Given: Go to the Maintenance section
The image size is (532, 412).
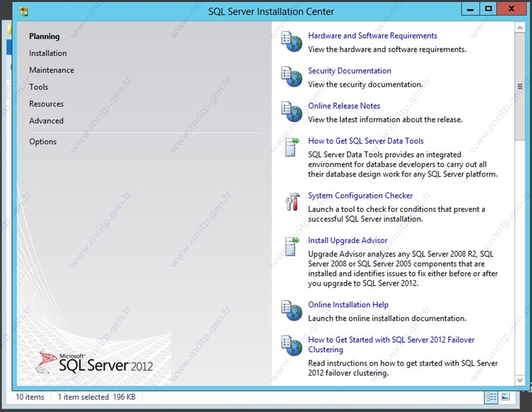Looking at the screenshot, I should (x=51, y=70).
